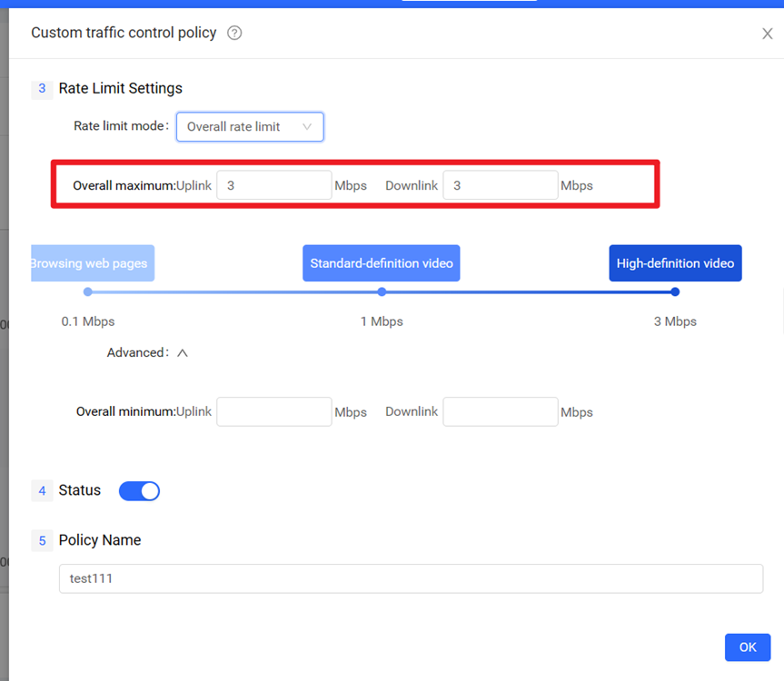Image resolution: width=784 pixels, height=681 pixels.
Task: Click the Overall maximum Uplink field
Action: [273, 185]
